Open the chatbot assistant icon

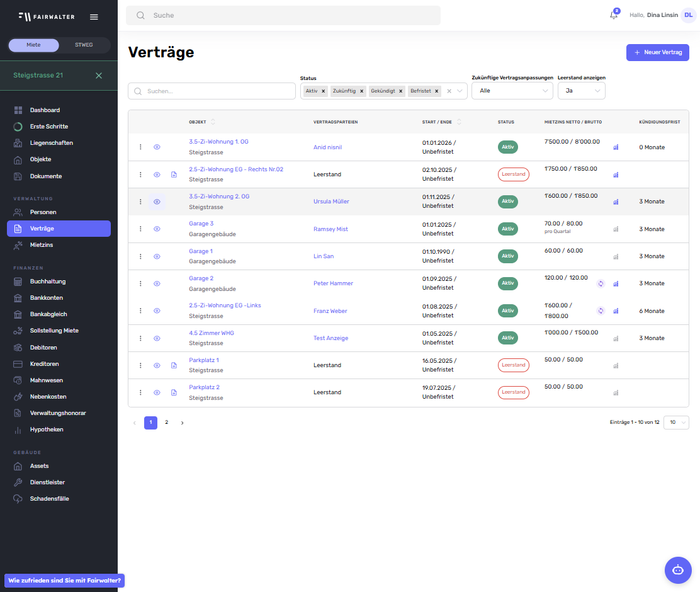point(677,570)
